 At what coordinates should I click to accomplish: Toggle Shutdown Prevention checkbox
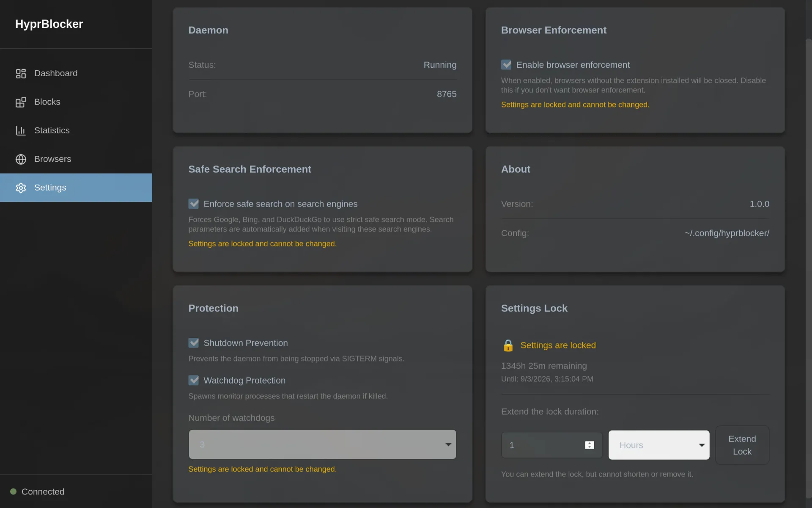(x=193, y=343)
